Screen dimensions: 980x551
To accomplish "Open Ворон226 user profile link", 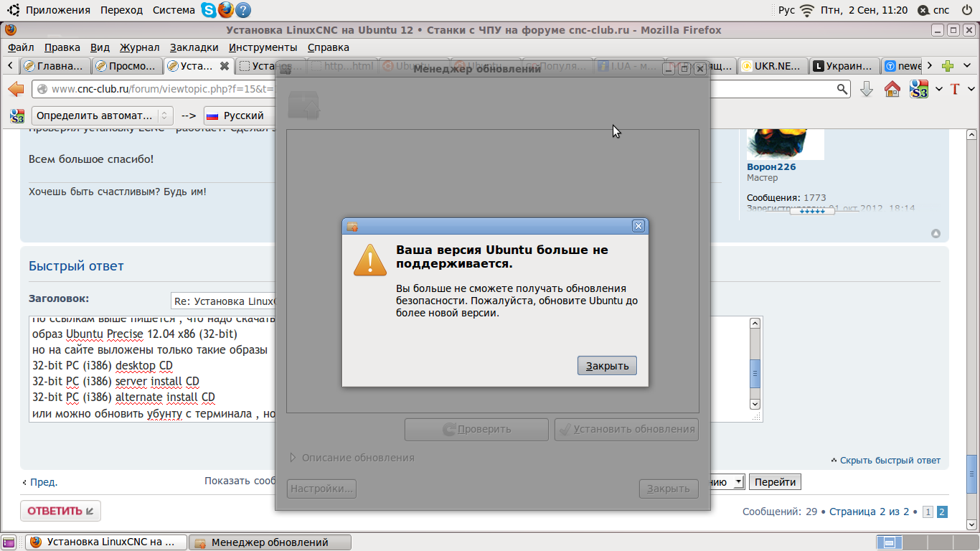I will click(x=771, y=166).
